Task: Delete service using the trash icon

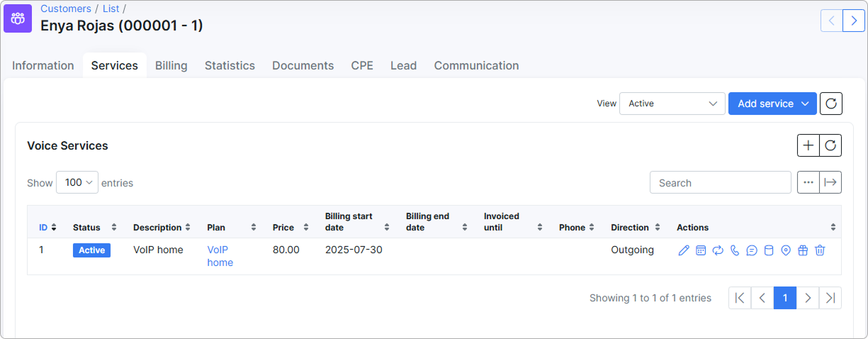Action: (x=820, y=250)
